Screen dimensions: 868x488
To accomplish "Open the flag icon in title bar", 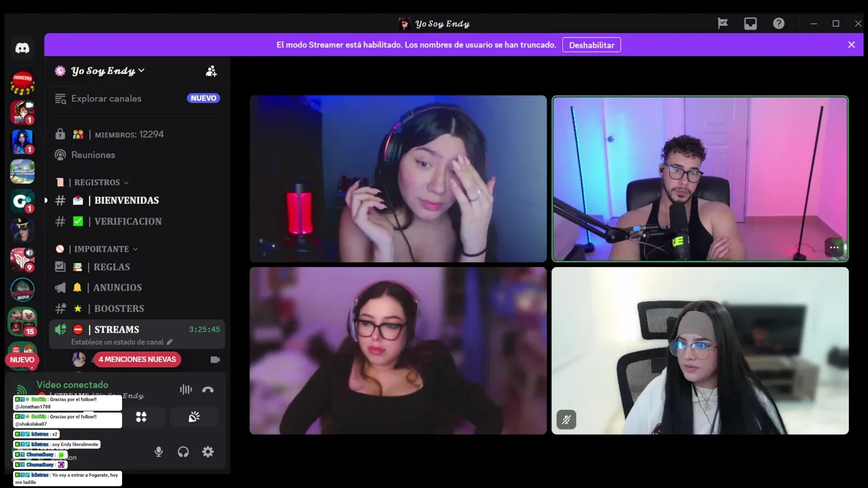I will [x=723, y=23].
